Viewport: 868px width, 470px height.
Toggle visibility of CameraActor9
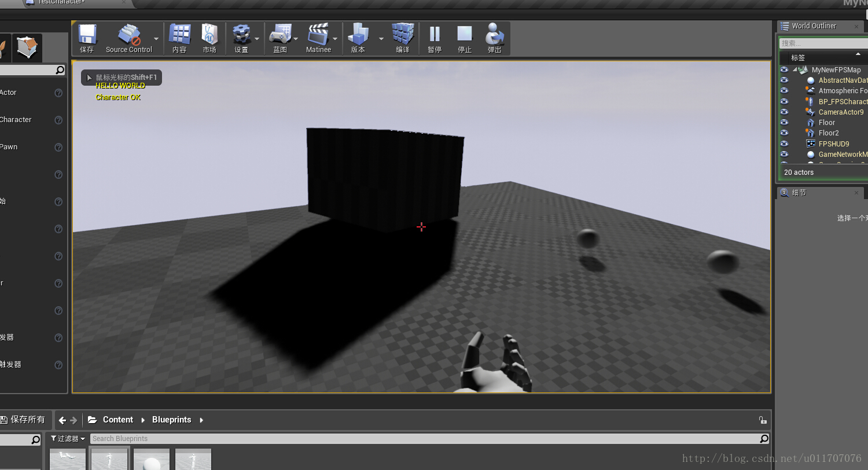click(784, 112)
